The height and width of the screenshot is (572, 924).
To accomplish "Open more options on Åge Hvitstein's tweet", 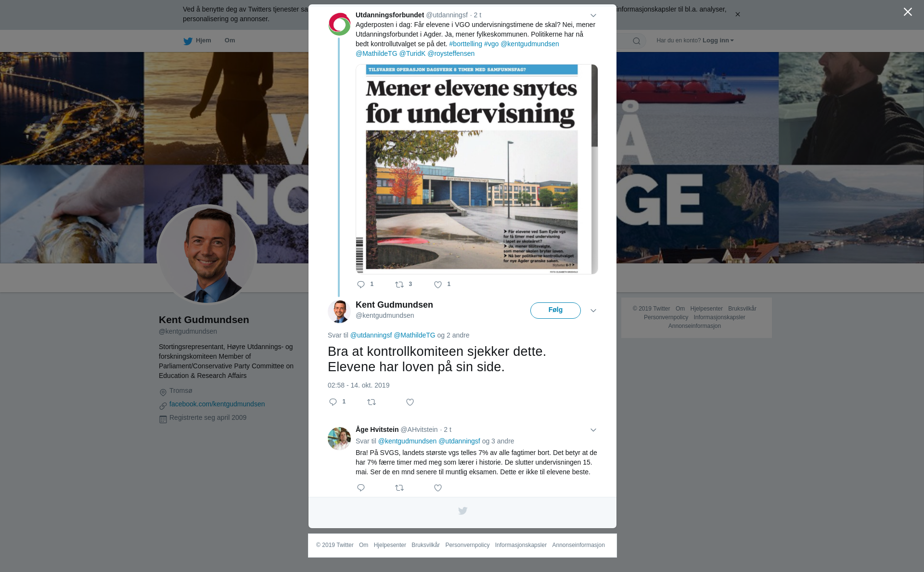I will point(593,430).
